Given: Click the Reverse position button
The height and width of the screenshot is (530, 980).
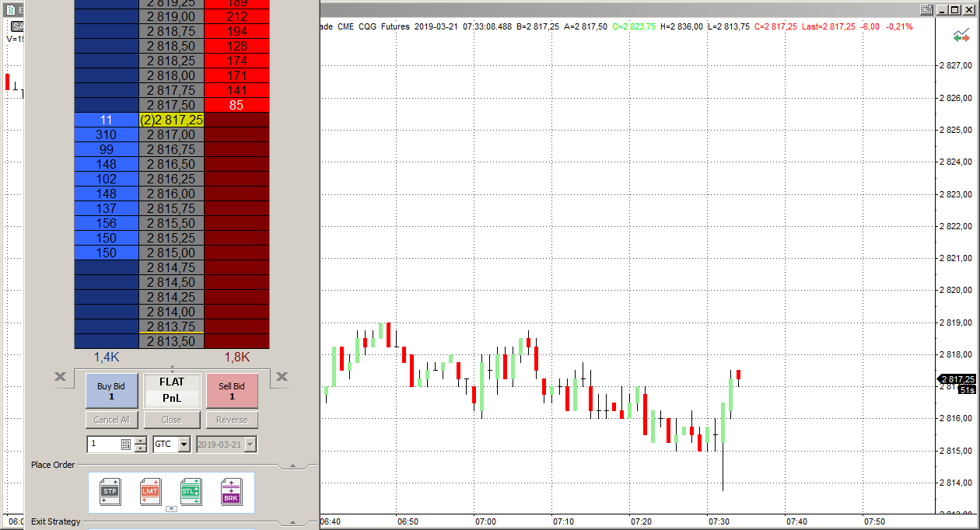Looking at the screenshot, I should 232,420.
